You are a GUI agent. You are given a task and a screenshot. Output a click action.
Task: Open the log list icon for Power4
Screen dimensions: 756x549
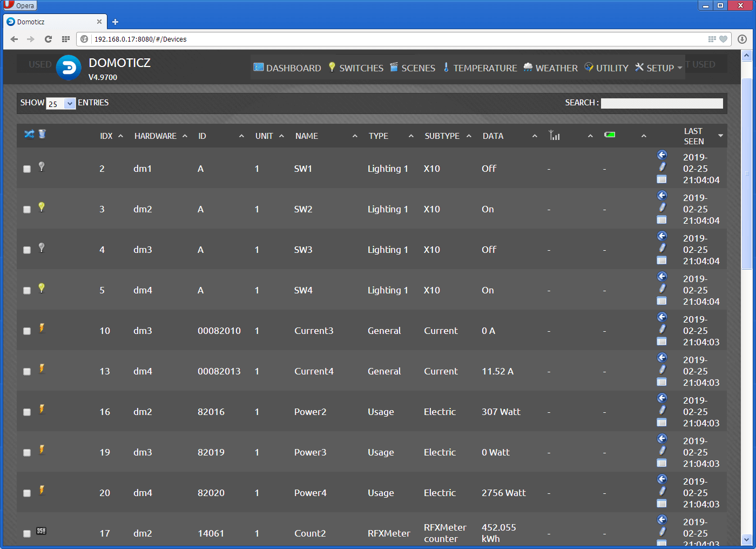click(661, 504)
